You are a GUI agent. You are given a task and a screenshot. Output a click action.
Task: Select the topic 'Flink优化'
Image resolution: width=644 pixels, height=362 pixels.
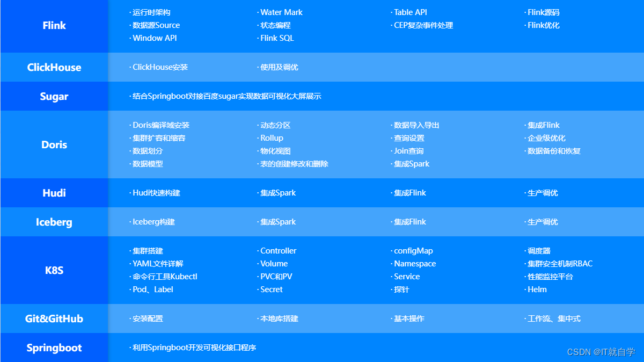click(x=544, y=25)
